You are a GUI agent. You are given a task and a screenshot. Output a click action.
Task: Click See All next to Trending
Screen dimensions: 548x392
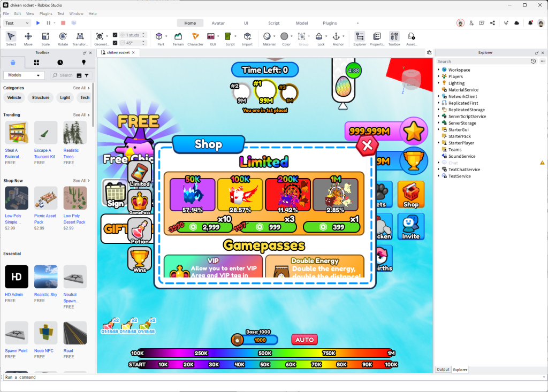tap(79, 114)
